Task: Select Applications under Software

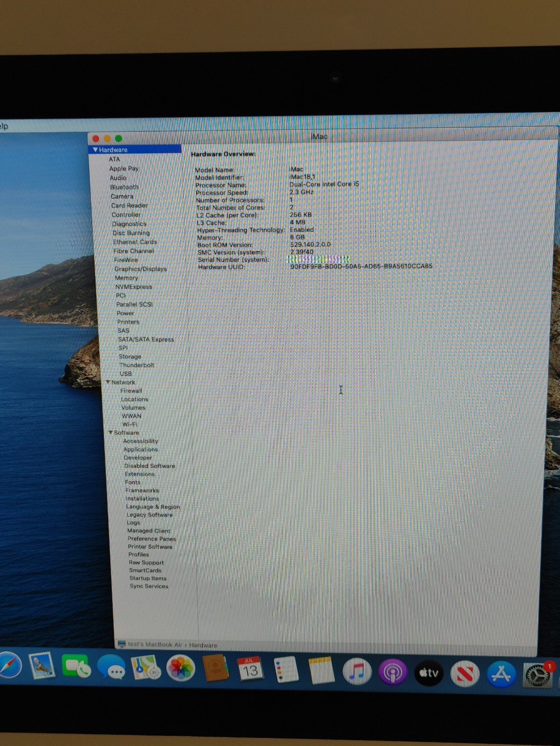Action: coord(140,449)
